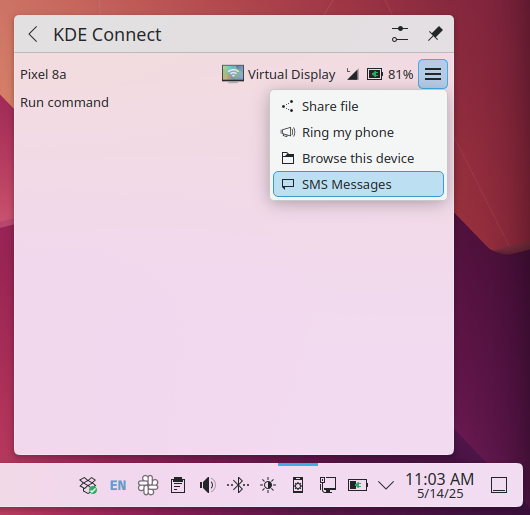The width and height of the screenshot is (530, 515).
Task: Choose Ring my phone
Action: pyautogui.click(x=358, y=132)
